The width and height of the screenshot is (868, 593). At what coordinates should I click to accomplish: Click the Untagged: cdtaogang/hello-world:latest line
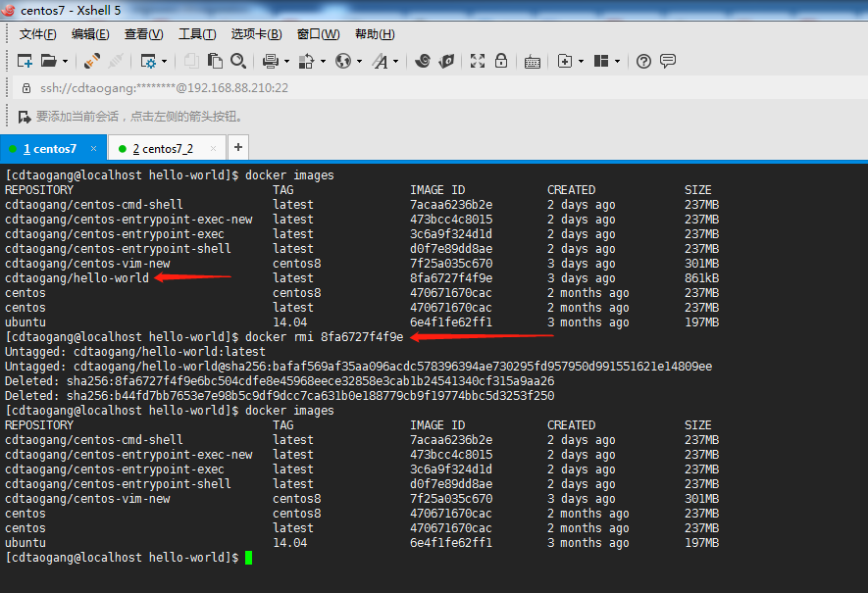135,352
